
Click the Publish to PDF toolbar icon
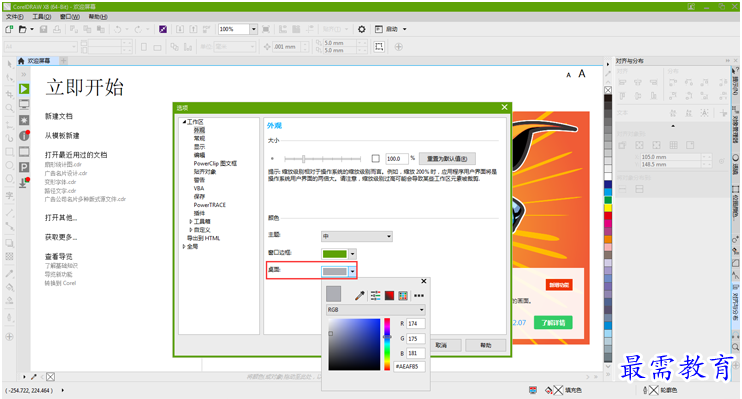click(206, 29)
